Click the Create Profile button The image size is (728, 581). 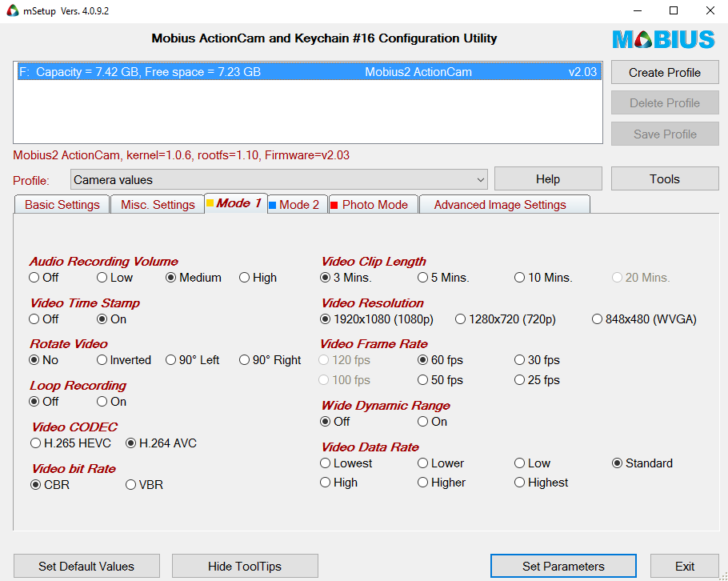(665, 73)
